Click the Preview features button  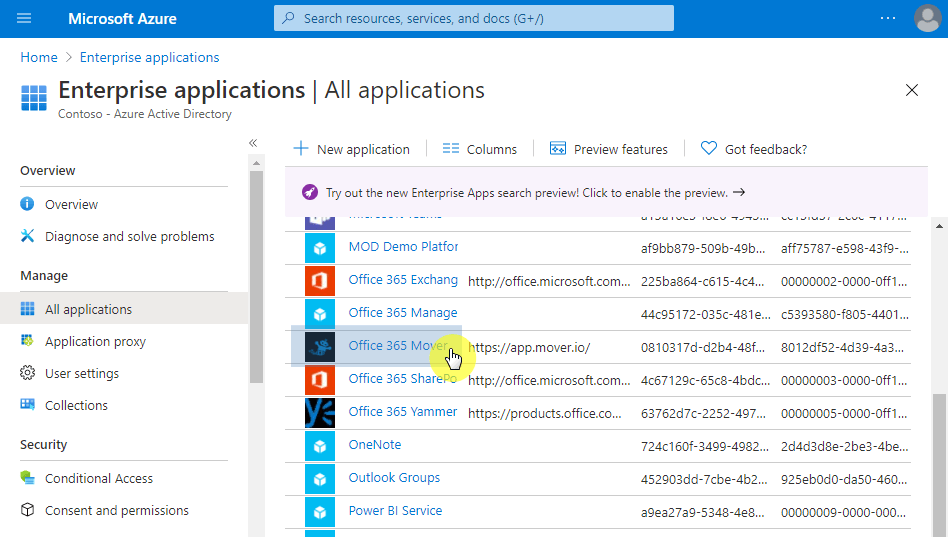point(608,149)
